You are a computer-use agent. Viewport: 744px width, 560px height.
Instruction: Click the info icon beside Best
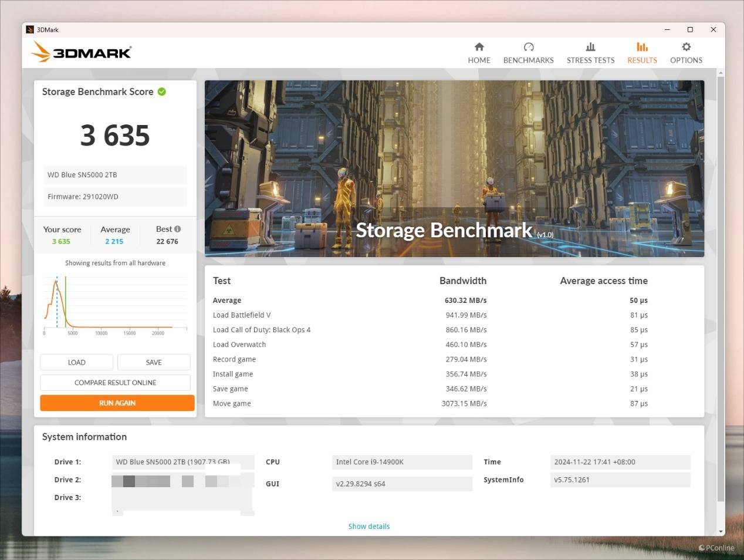(177, 229)
